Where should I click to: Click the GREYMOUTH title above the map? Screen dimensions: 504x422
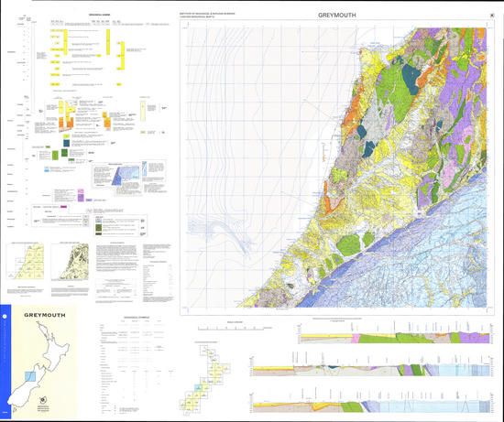[337, 15]
